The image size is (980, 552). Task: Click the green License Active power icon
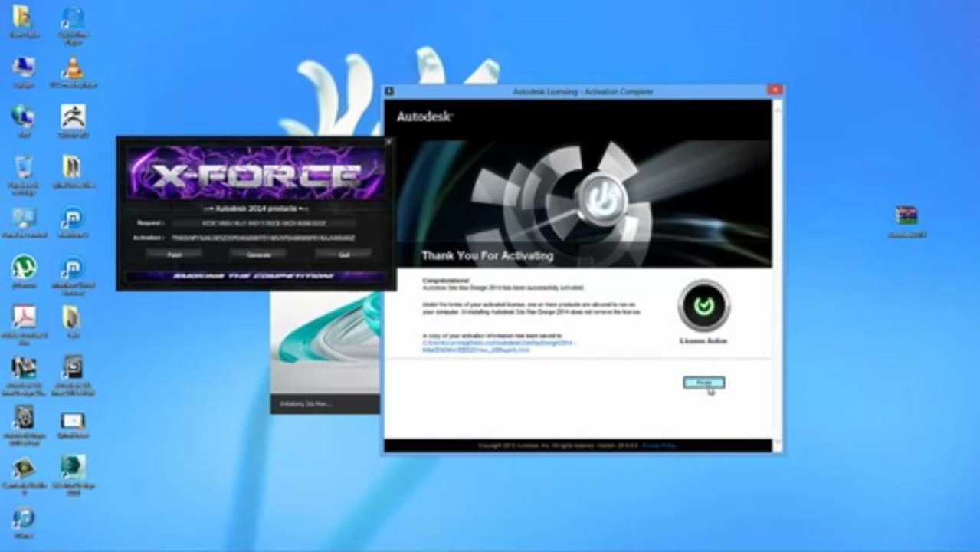click(x=703, y=305)
